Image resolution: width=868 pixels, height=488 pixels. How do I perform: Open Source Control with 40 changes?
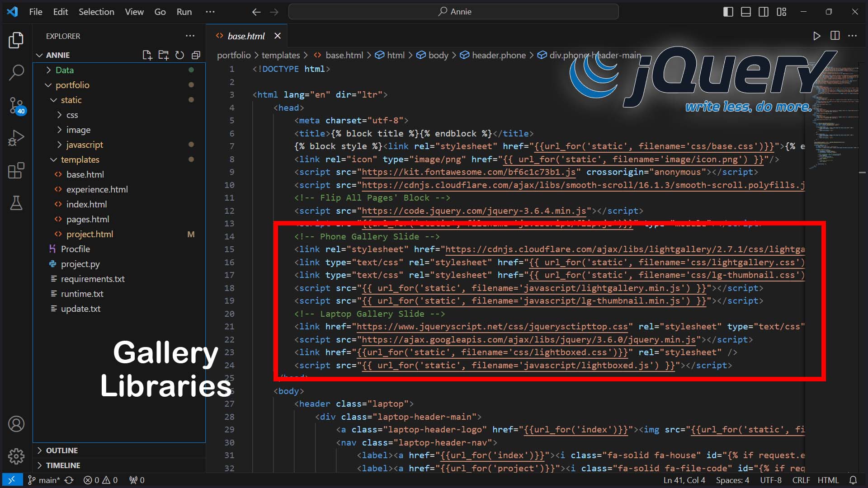tap(16, 106)
